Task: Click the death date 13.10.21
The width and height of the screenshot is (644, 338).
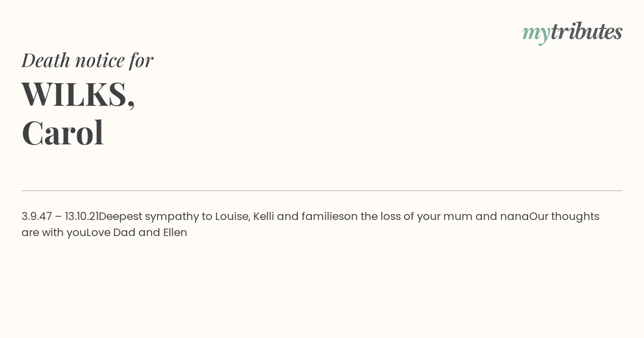Action: (x=82, y=217)
